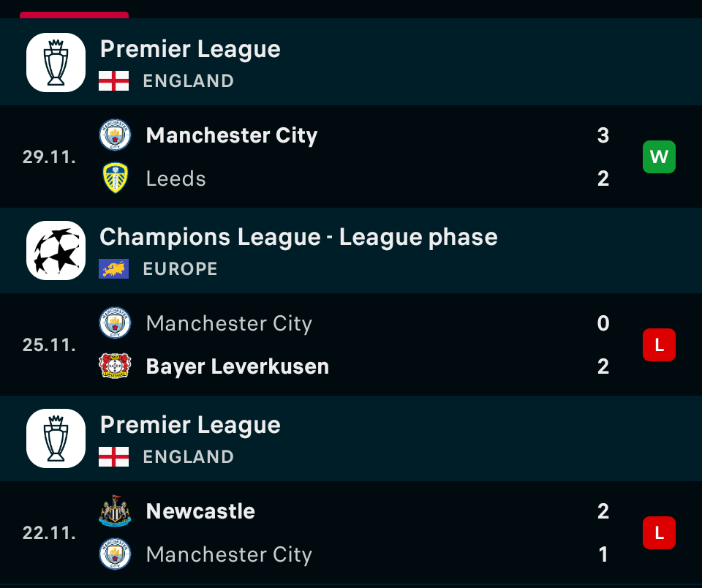This screenshot has width=702, height=588.
Task: Open the Champions League - League phase header
Action: (298, 237)
